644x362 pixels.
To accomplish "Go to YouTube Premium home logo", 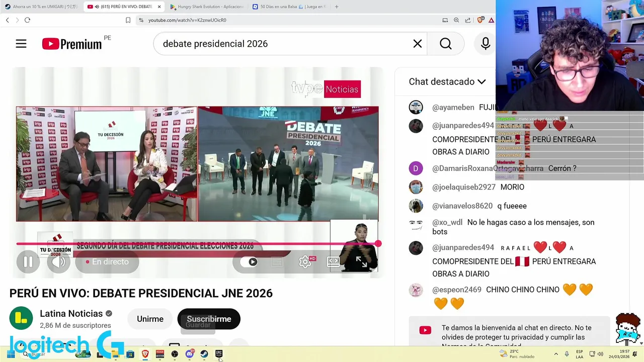I will click(72, 44).
